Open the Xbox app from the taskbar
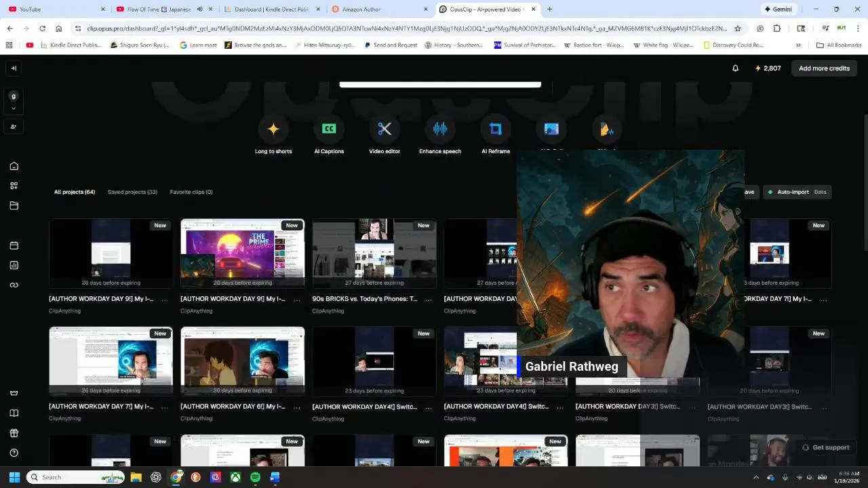The height and width of the screenshot is (488, 868). click(235, 477)
